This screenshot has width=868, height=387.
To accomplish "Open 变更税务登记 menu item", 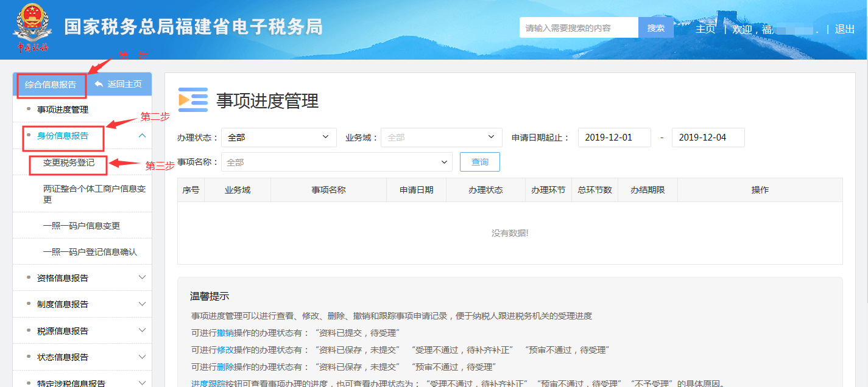I will [69, 163].
